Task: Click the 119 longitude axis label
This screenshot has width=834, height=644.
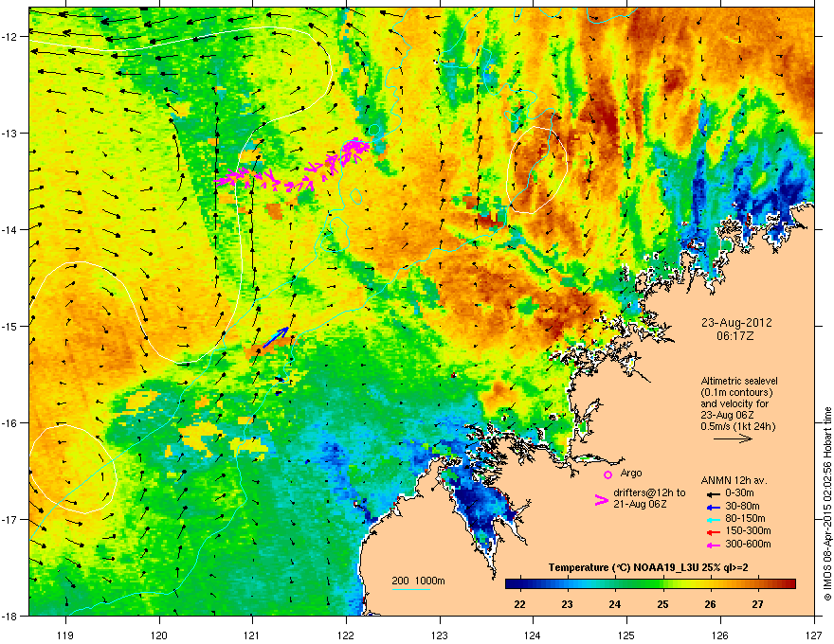Action: click(x=65, y=635)
